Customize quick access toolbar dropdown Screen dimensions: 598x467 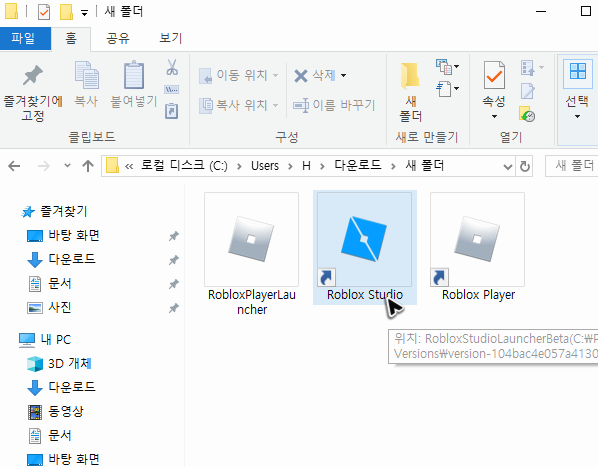84,13
